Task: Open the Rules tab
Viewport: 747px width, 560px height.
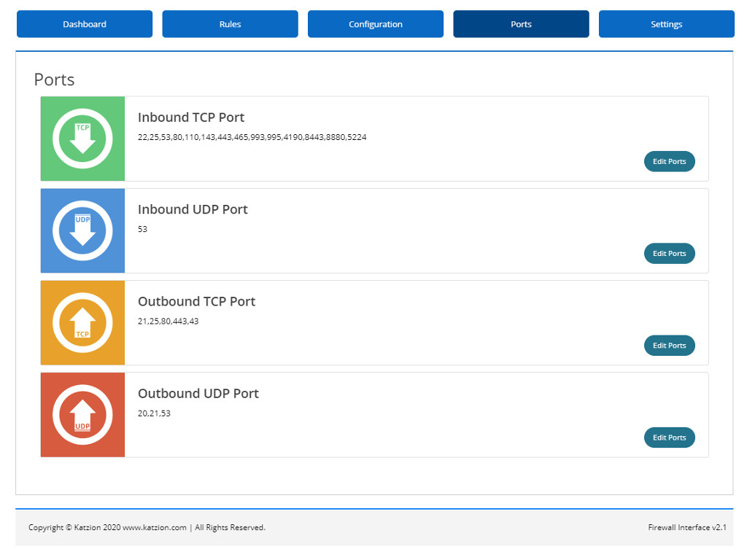Action: (x=230, y=23)
